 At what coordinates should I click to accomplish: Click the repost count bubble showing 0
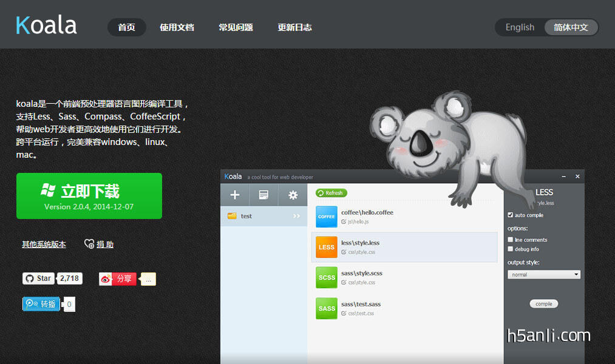69,304
